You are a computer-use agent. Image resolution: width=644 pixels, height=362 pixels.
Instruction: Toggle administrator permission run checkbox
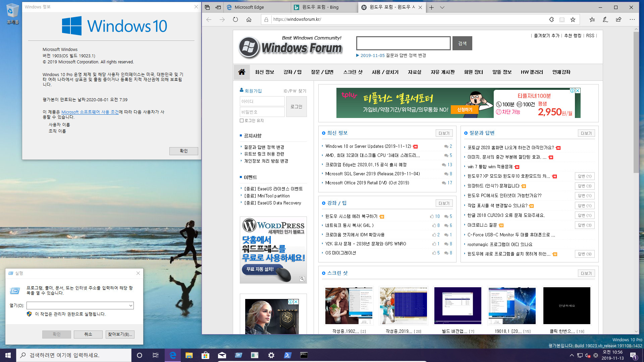pyautogui.click(x=29, y=314)
